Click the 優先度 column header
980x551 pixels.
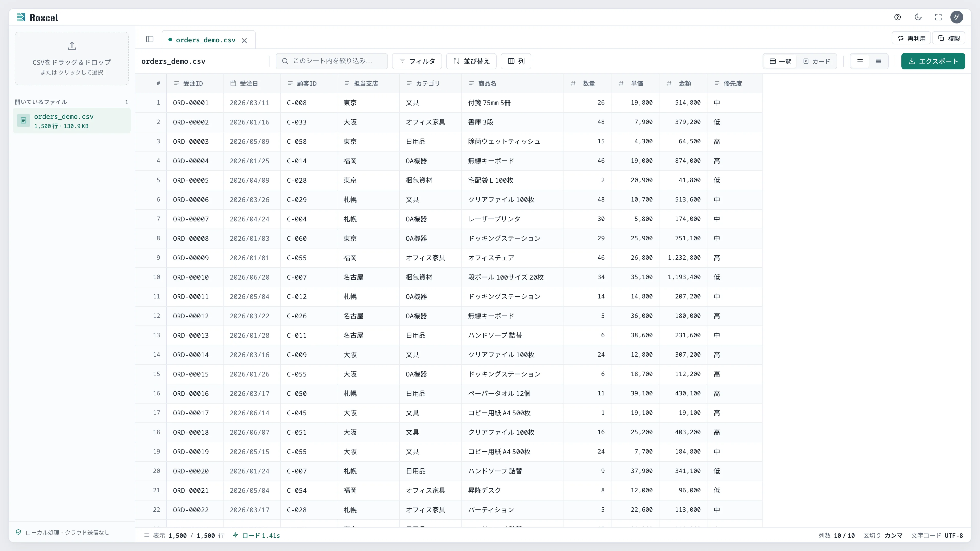tap(734, 83)
